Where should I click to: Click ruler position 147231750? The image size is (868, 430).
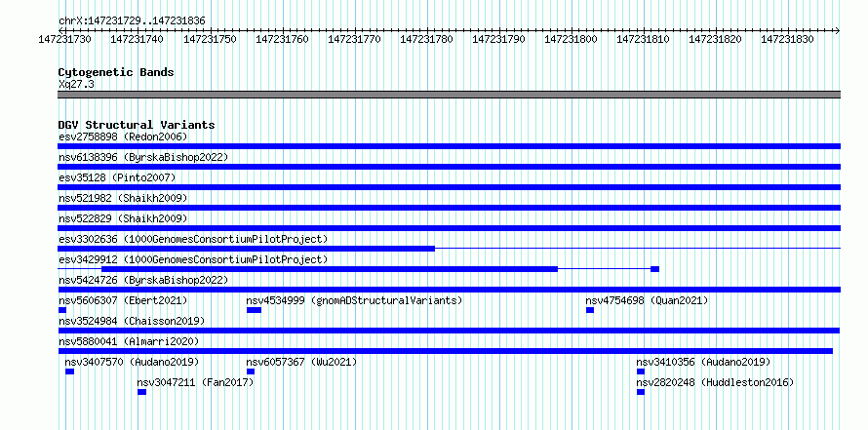210,39
